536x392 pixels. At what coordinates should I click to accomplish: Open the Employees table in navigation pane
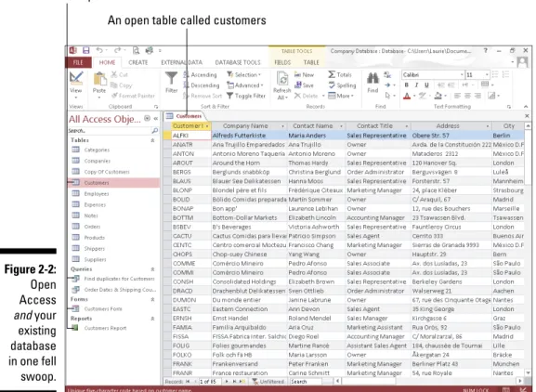pyautogui.click(x=97, y=194)
